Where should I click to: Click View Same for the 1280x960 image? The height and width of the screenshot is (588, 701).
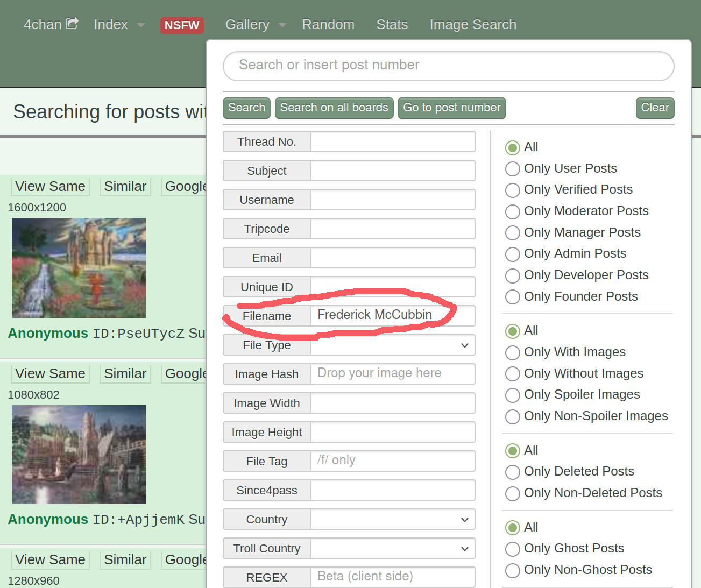click(50, 559)
